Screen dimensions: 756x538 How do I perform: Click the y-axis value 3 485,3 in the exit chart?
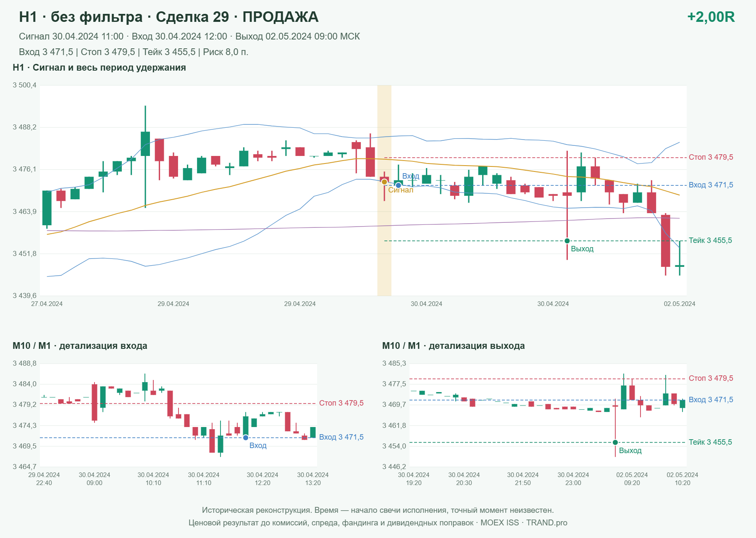coord(394,364)
